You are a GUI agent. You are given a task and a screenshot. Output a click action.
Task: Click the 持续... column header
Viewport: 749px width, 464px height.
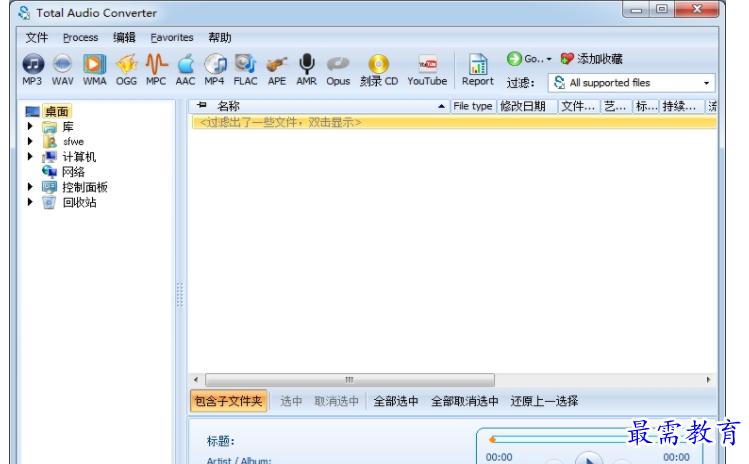click(682, 106)
